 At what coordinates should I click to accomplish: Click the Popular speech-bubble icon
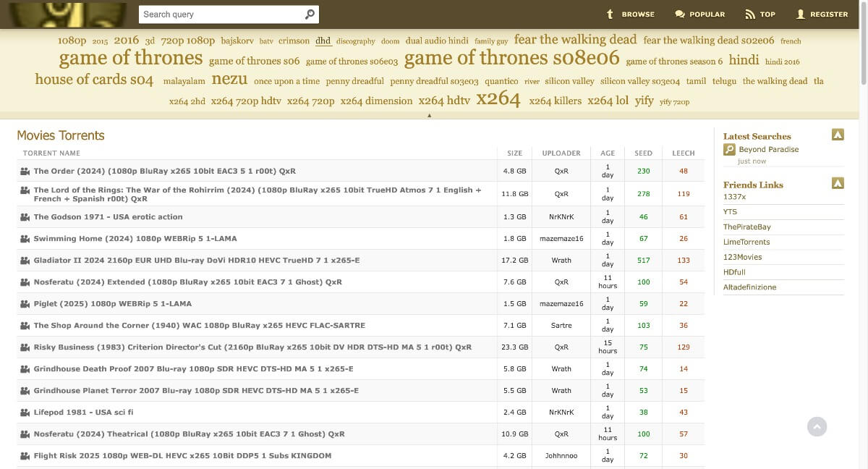(678, 14)
